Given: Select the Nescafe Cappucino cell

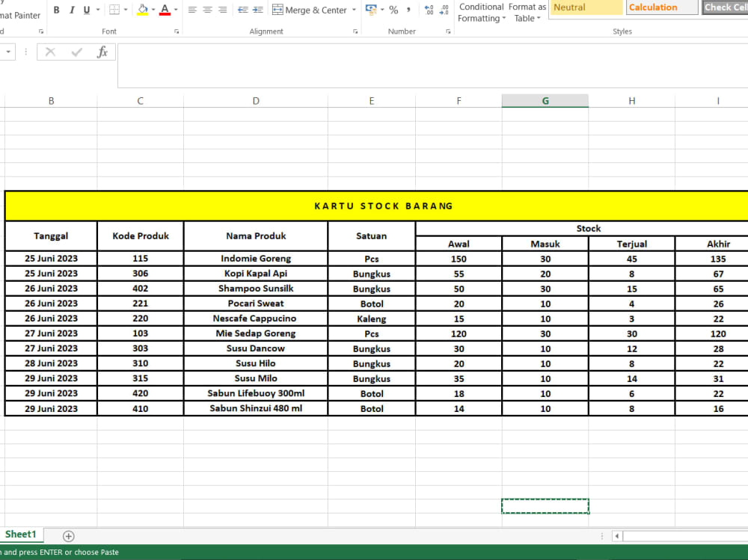Looking at the screenshot, I should coord(256,319).
